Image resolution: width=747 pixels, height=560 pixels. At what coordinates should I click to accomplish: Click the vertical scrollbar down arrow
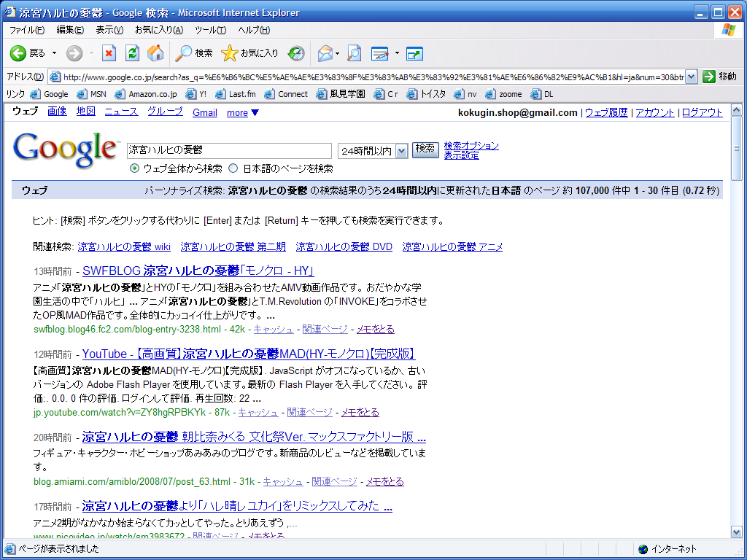(x=737, y=532)
